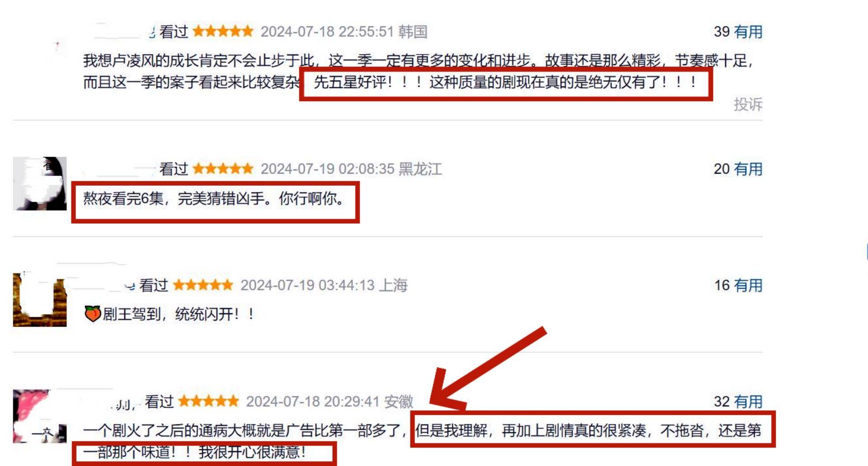Click 有用 on the Heilongjiang review
868x466 pixels.
[748, 169]
